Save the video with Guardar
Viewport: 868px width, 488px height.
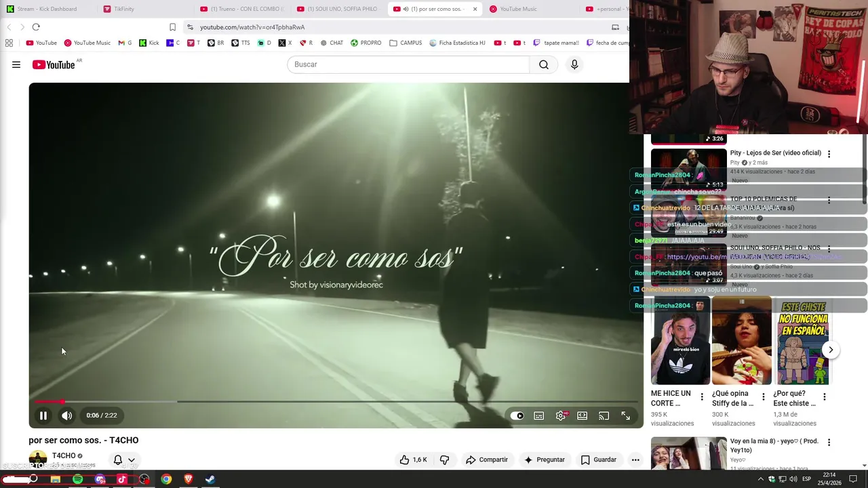599,460
